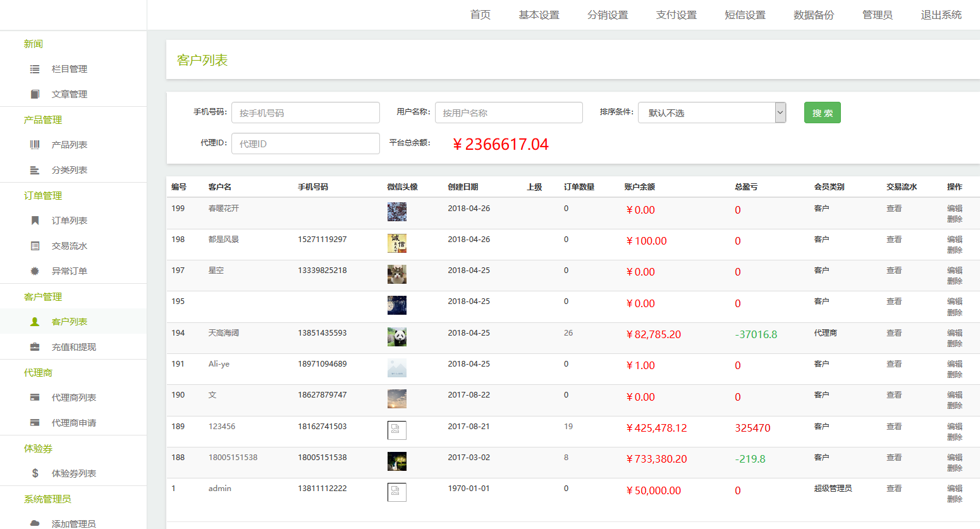Viewport: 980px width, 529px height.
Task: Open 基本设置 in top navigation
Action: [x=539, y=15]
